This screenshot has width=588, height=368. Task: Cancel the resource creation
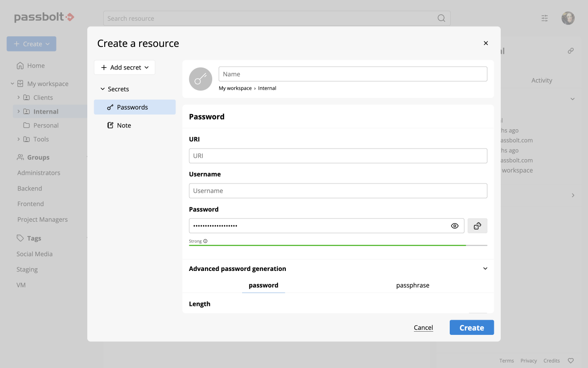coord(423,327)
